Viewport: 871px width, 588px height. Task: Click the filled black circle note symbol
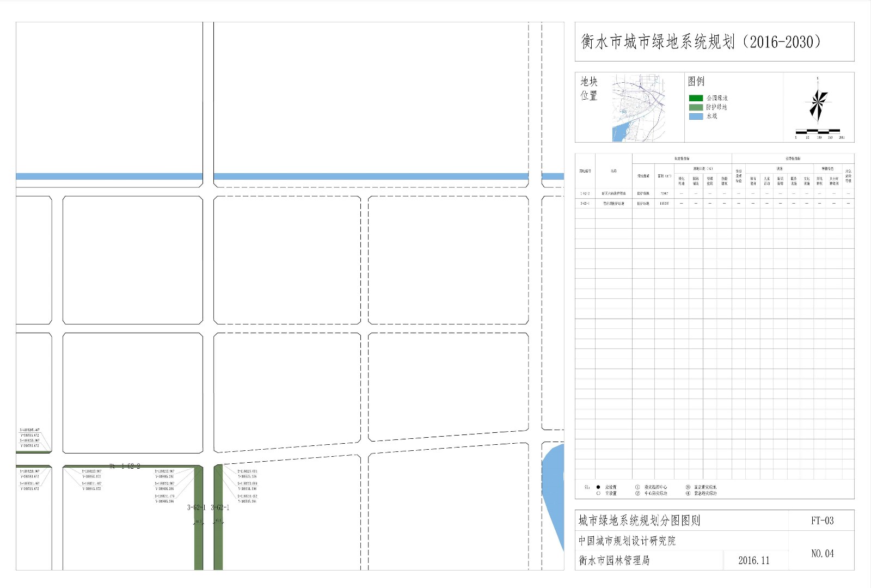click(598, 487)
